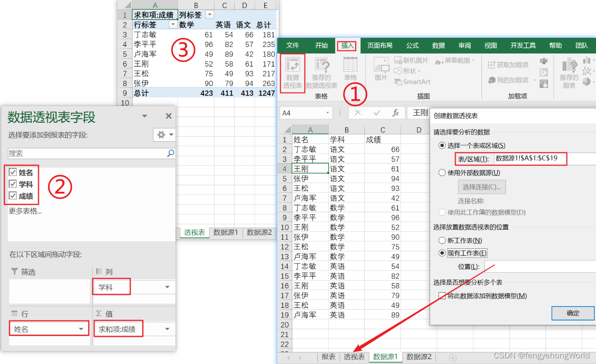Open dropdown arrow of 姓名 in 行 area
This screenshot has height=364, width=596.
click(x=81, y=329)
